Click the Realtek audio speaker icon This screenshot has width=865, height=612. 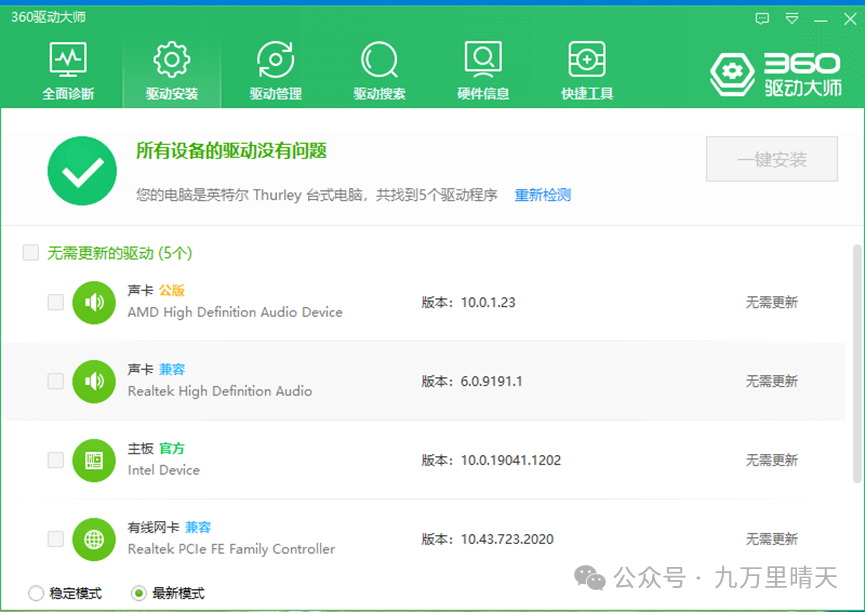point(94,381)
